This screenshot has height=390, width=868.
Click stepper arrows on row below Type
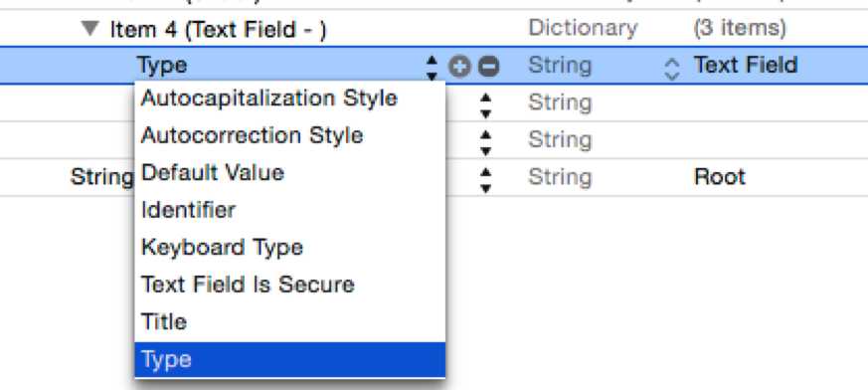(485, 104)
